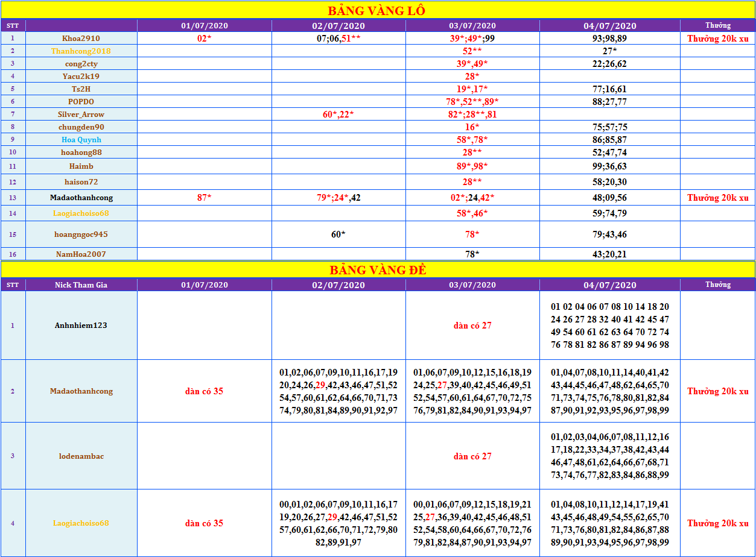This screenshot has height=557, width=756.
Task: Select Laogiachoiso68 in the Lô table
Action: pos(81,213)
